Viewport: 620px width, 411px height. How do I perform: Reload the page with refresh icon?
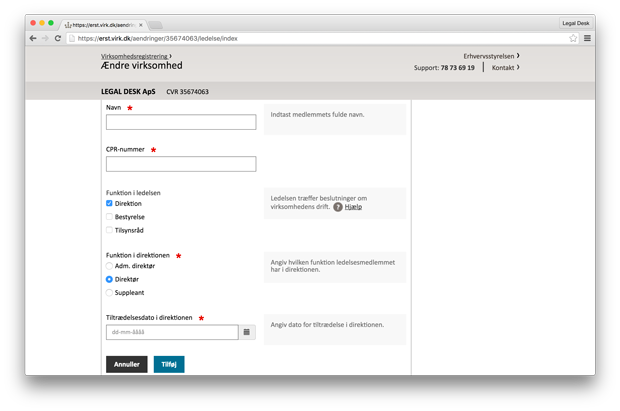[x=58, y=38]
